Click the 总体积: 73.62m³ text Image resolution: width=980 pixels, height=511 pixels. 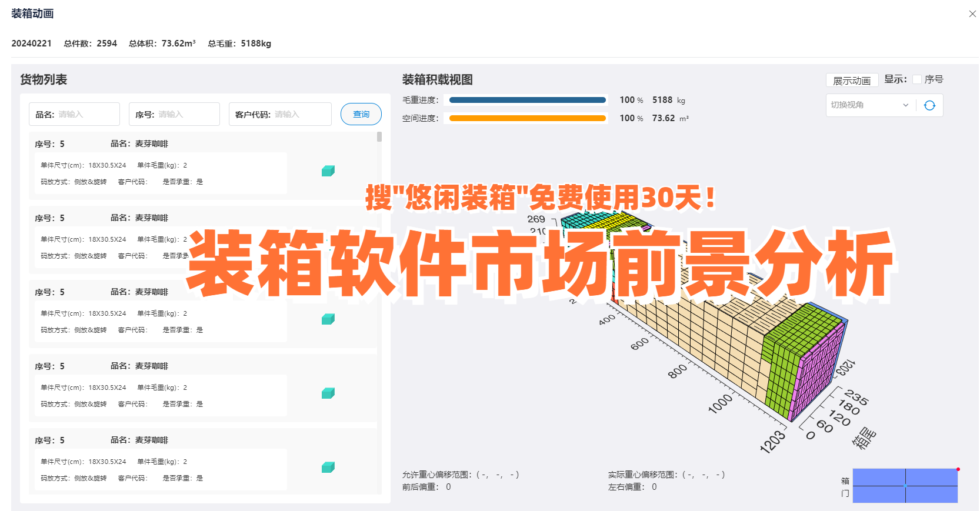(162, 44)
